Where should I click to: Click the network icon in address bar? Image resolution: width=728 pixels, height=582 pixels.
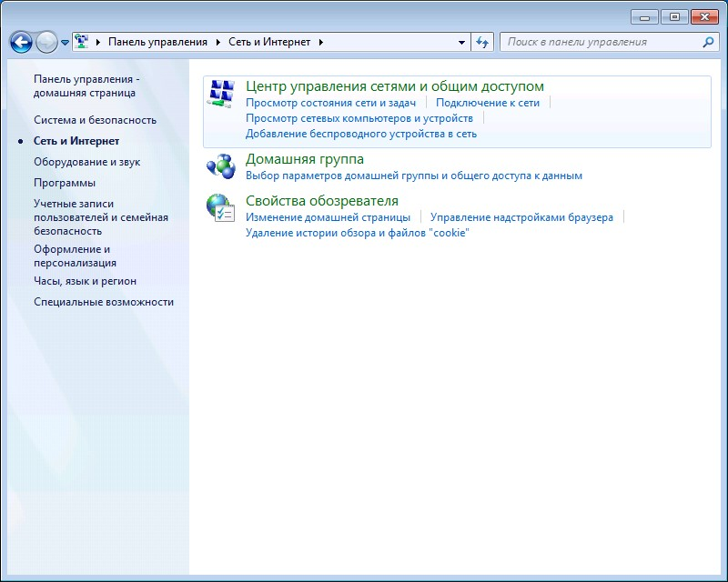coord(82,42)
